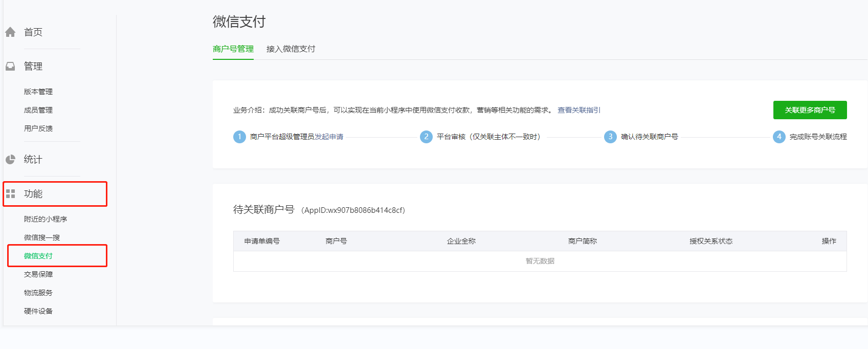
Task: Open 附近的小程序
Action: click(46, 219)
